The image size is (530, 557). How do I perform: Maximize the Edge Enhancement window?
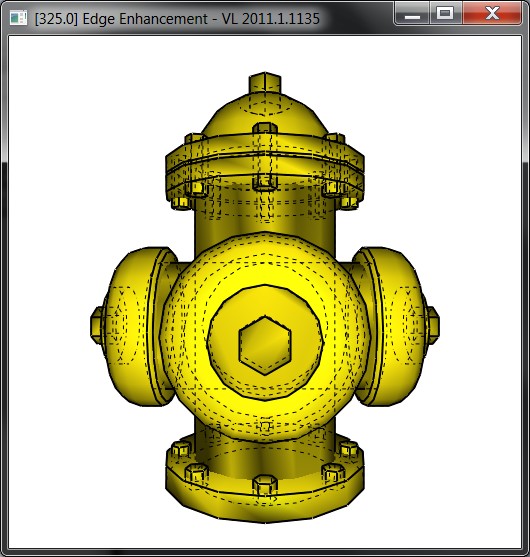(x=445, y=14)
